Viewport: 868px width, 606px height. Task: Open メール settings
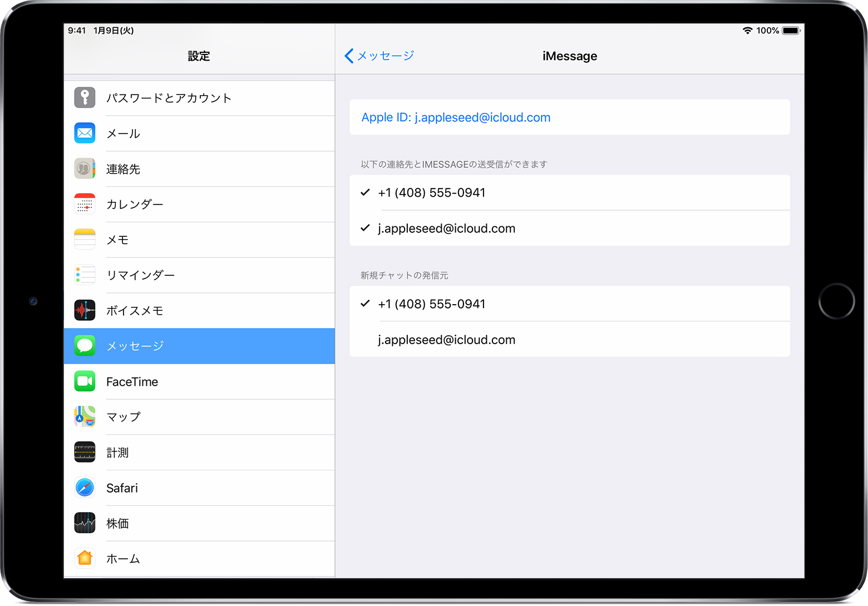199,133
